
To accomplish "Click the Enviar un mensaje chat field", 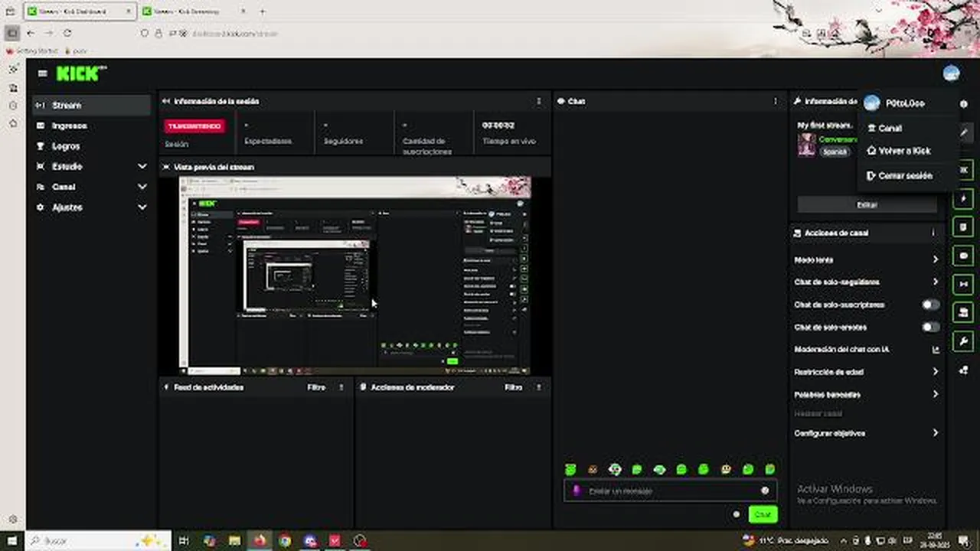I will 670,491.
